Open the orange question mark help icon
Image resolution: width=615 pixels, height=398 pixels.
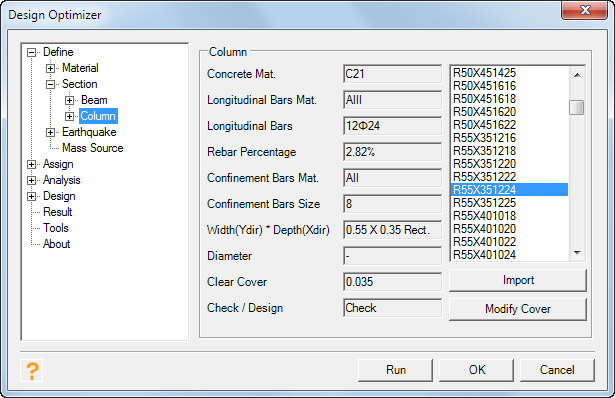tap(32, 371)
